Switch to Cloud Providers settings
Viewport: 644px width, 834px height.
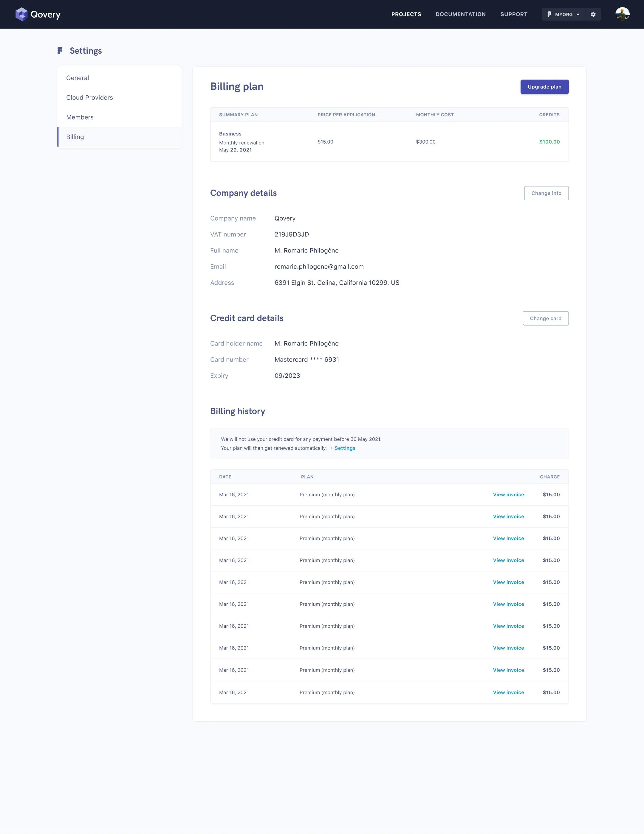coord(89,98)
